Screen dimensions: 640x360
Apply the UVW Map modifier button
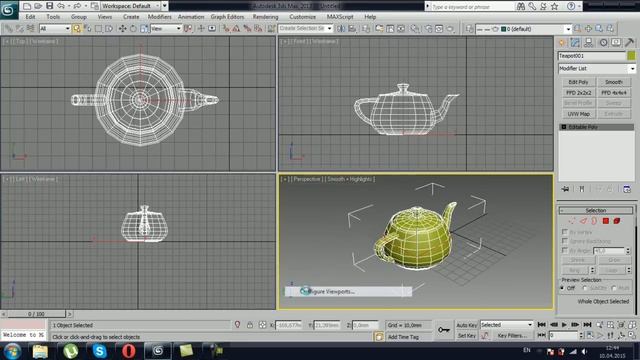[x=578, y=114]
